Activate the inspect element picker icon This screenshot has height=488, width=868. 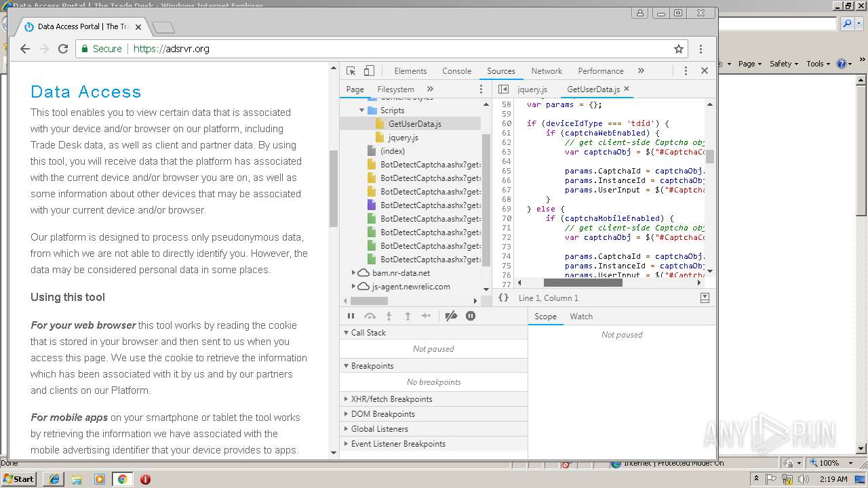pyautogui.click(x=351, y=70)
